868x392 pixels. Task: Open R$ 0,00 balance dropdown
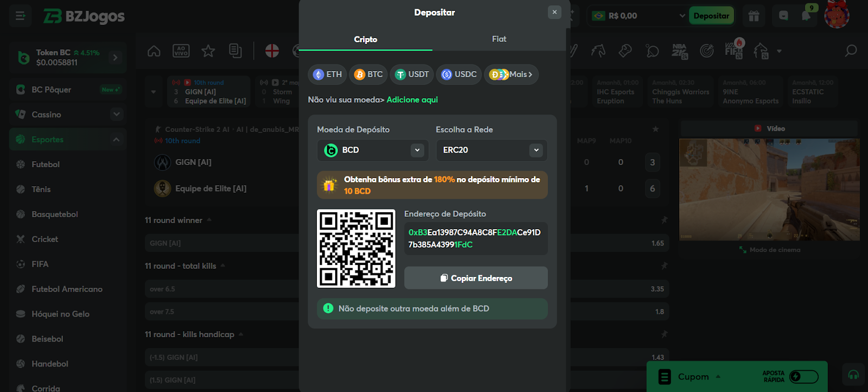coord(639,16)
